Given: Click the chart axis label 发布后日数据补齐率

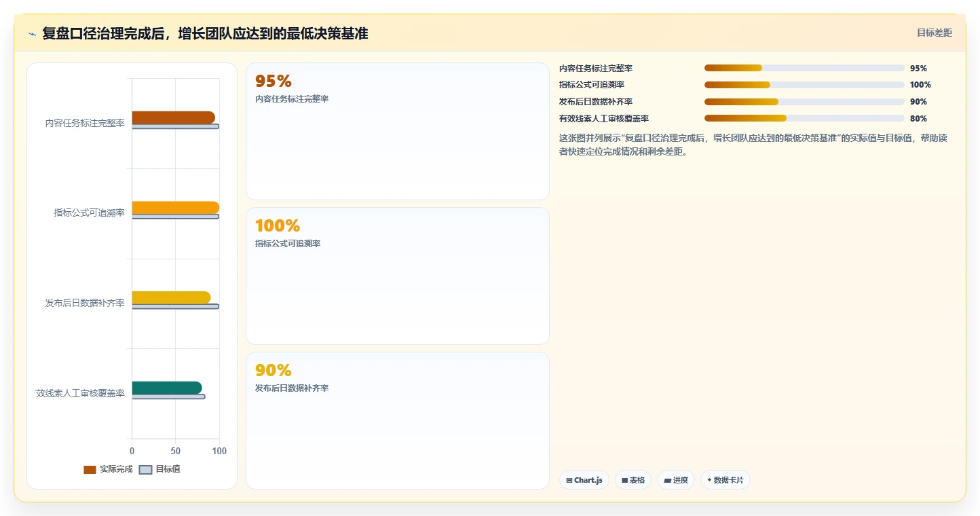Looking at the screenshot, I should point(85,303).
